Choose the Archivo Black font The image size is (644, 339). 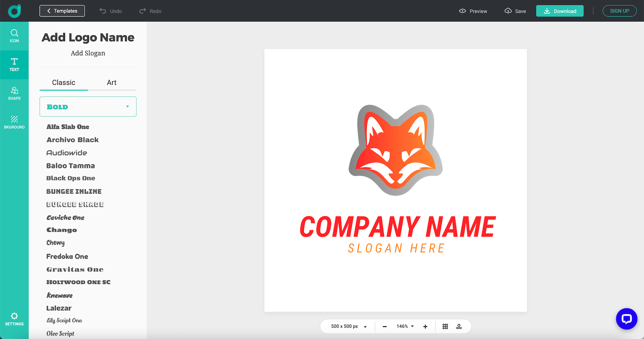click(72, 140)
